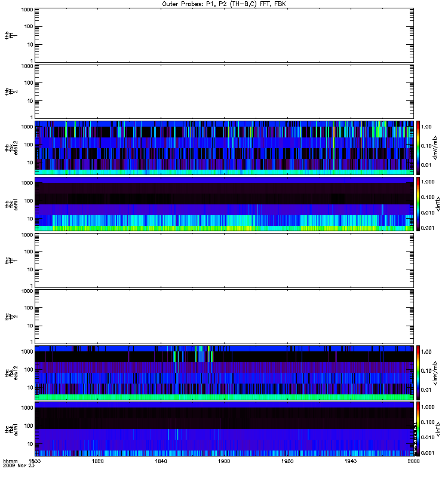Screen dimensions: 448x478
Task: Click the '<|mV/m|>' unit label beside thb edc12 color bar
Action: click(x=435, y=148)
